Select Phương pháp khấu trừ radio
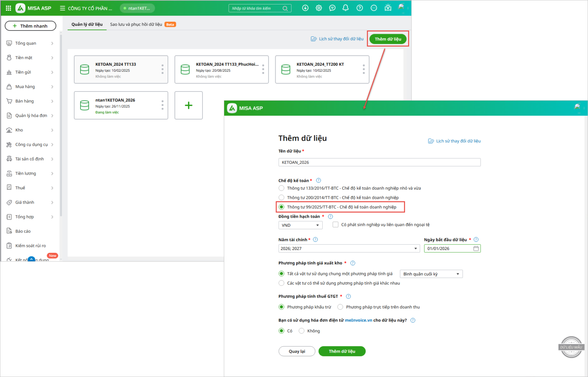 point(282,307)
